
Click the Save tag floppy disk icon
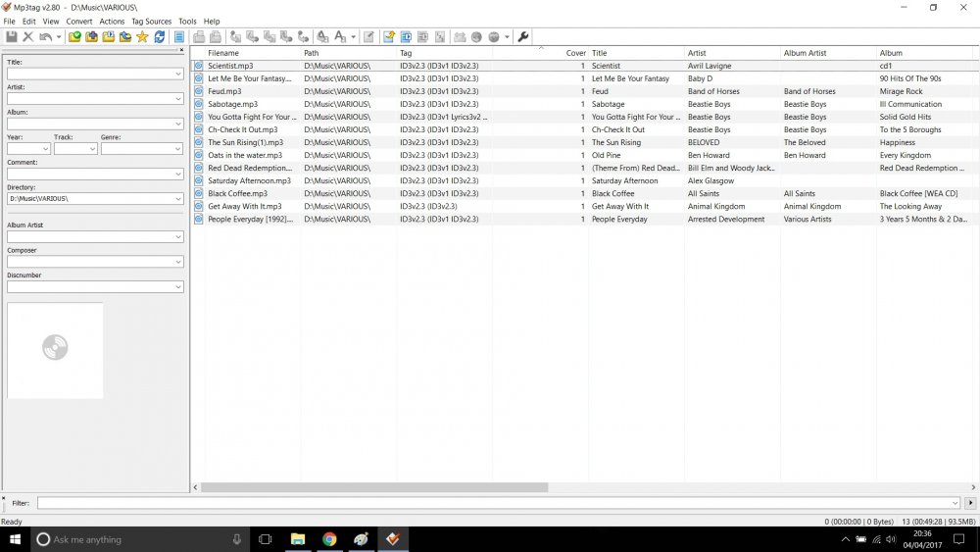click(11, 37)
